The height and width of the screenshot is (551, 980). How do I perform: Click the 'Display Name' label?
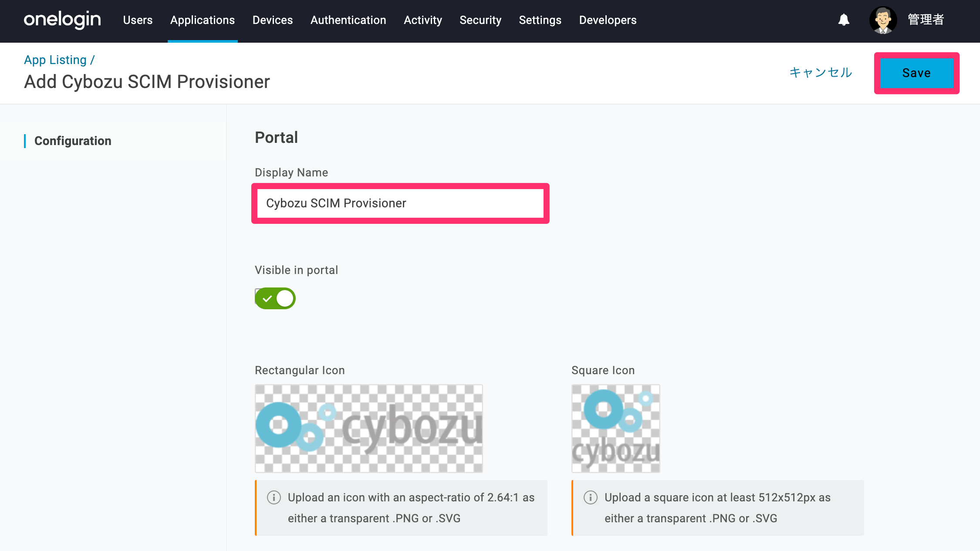tap(291, 172)
